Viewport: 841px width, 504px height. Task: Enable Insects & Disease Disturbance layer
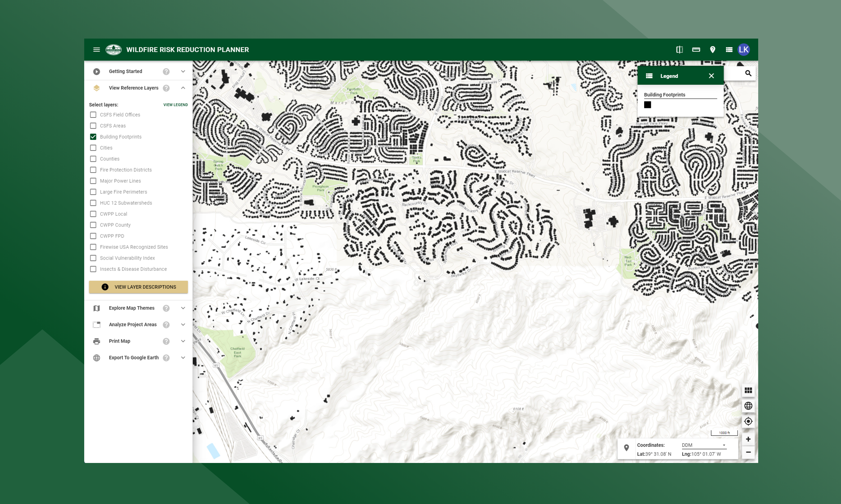click(x=93, y=269)
